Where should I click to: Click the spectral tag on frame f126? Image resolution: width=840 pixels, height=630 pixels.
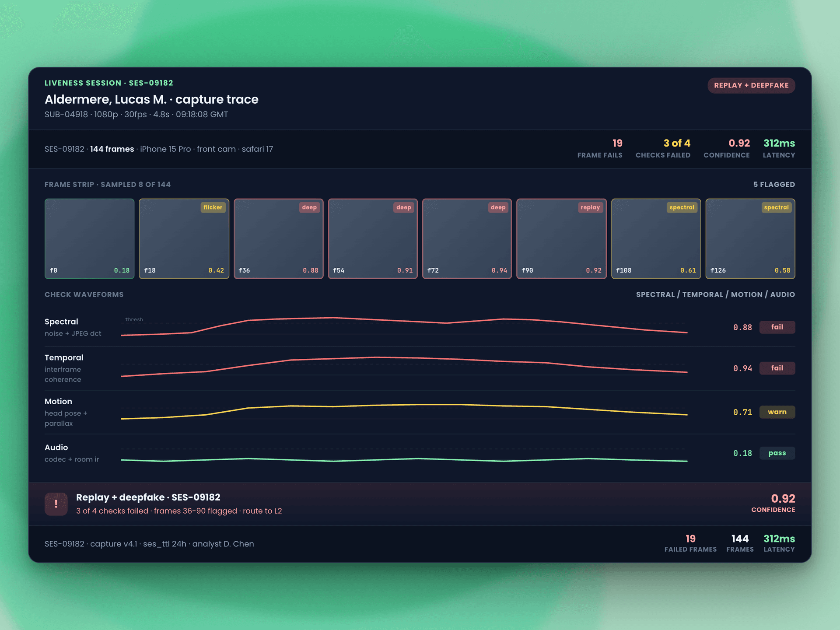(x=776, y=207)
